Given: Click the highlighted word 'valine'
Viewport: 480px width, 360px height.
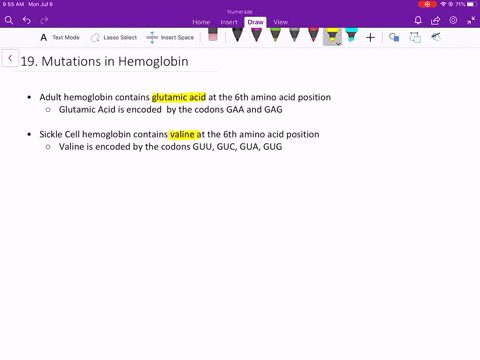Looking at the screenshot, I should point(182,134).
